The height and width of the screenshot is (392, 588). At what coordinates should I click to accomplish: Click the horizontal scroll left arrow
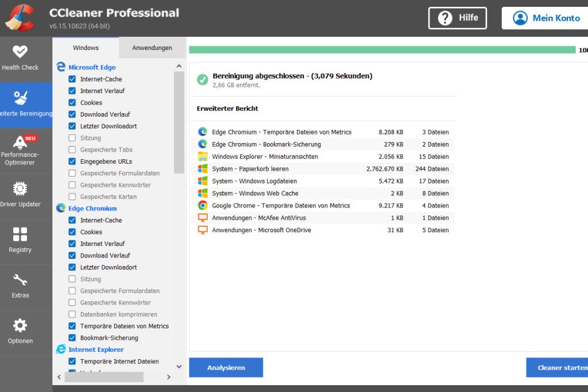[x=59, y=377]
